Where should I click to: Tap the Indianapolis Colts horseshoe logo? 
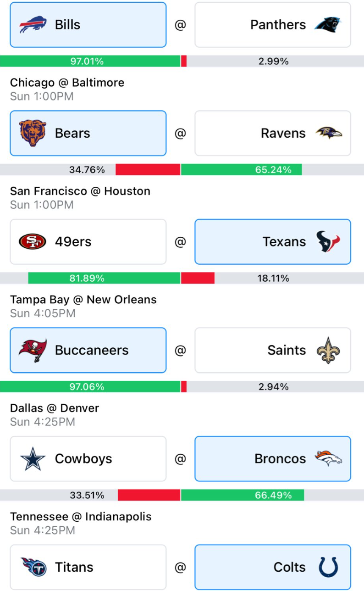tap(328, 567)
